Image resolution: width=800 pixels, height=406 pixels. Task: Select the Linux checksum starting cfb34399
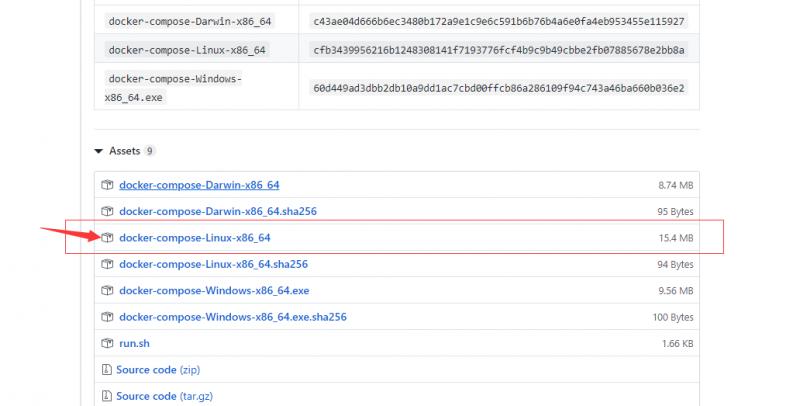[x=498, y=50]
